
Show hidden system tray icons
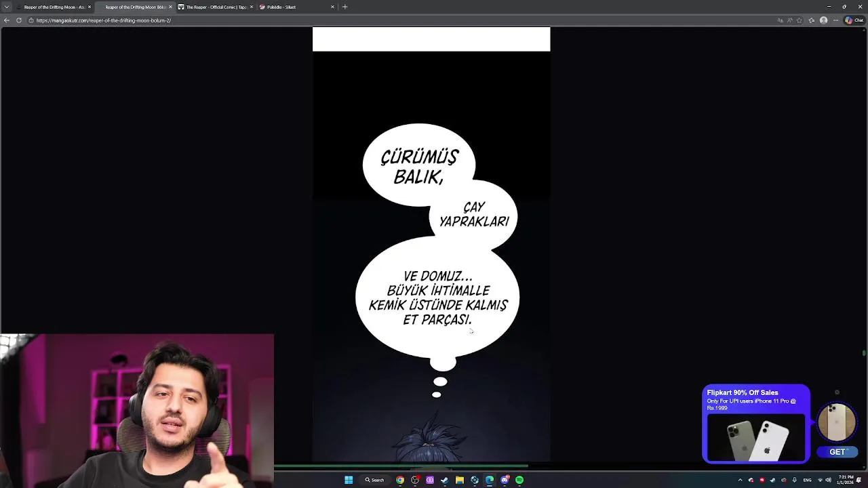[x=740, y=480]
